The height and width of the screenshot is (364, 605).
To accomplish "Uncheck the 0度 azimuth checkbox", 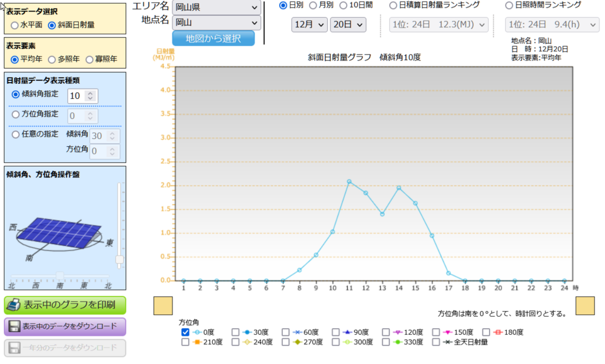I will pos(185,332).
